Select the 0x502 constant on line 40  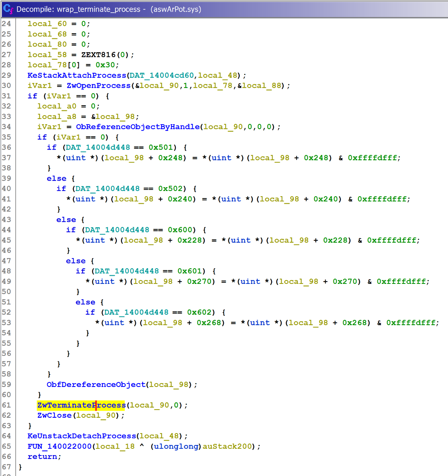170,189
